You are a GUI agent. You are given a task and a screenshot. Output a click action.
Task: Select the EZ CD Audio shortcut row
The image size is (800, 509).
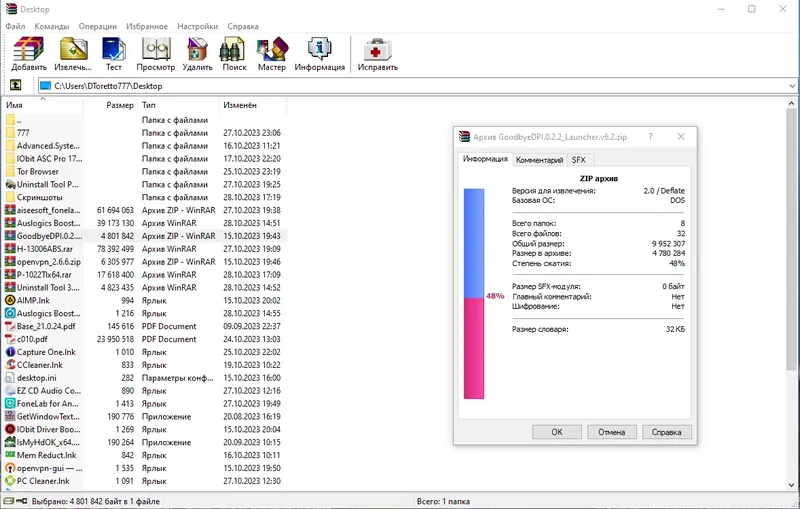[145, 391]
